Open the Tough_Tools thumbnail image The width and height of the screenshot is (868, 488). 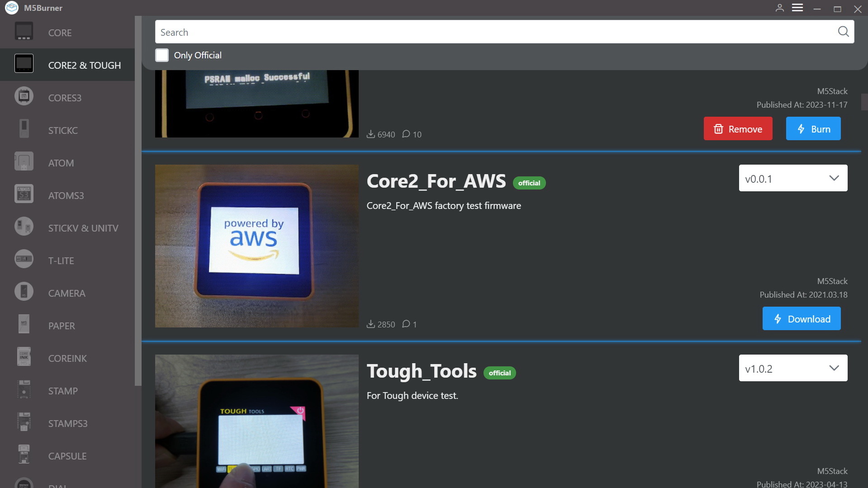(256, 421)
